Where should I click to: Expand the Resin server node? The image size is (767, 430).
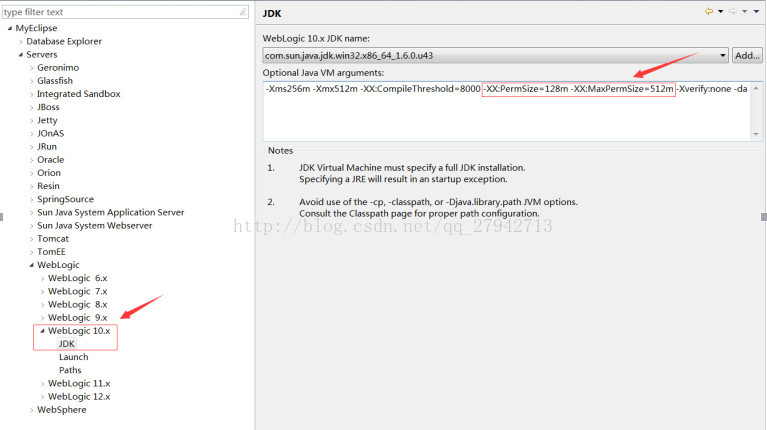click(x=31, y=187)
